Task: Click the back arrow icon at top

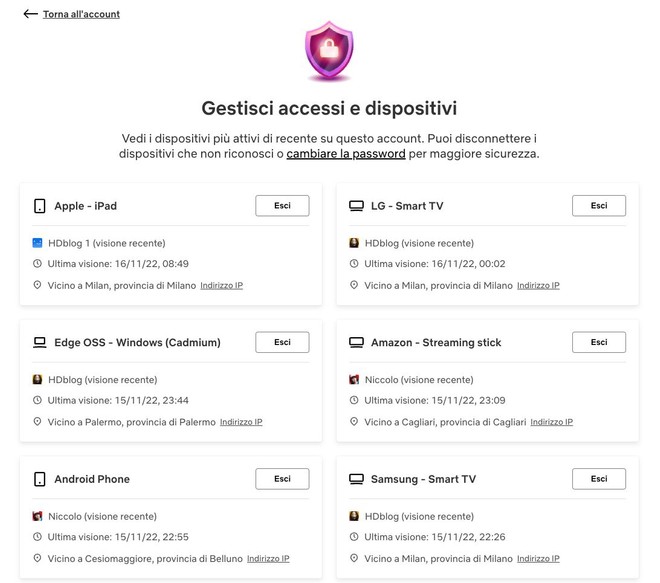Action: (x=30, y=14)
